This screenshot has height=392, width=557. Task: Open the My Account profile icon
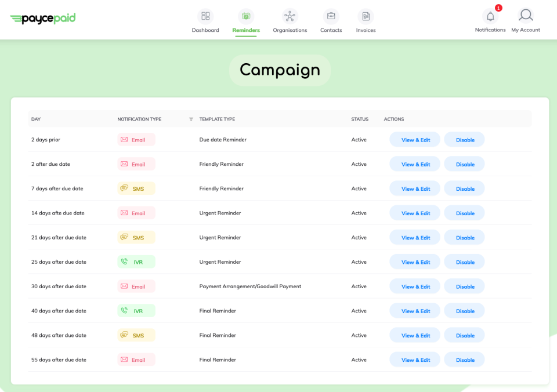click(x=526, y=15)
